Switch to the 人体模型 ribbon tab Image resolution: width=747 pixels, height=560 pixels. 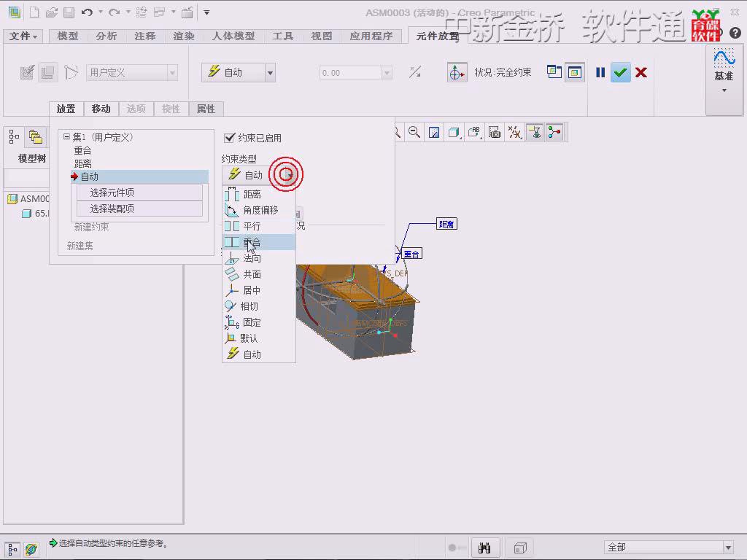(x=233, y=36)
